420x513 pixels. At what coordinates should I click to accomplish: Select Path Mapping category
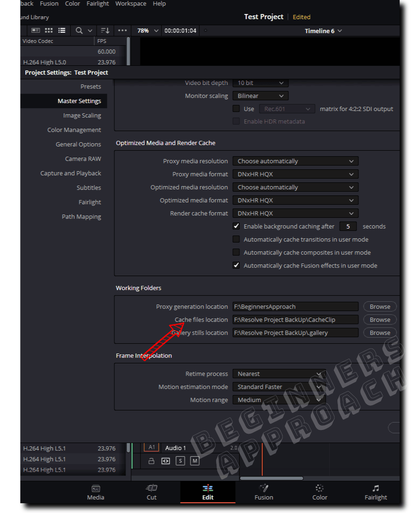(81, 216)
